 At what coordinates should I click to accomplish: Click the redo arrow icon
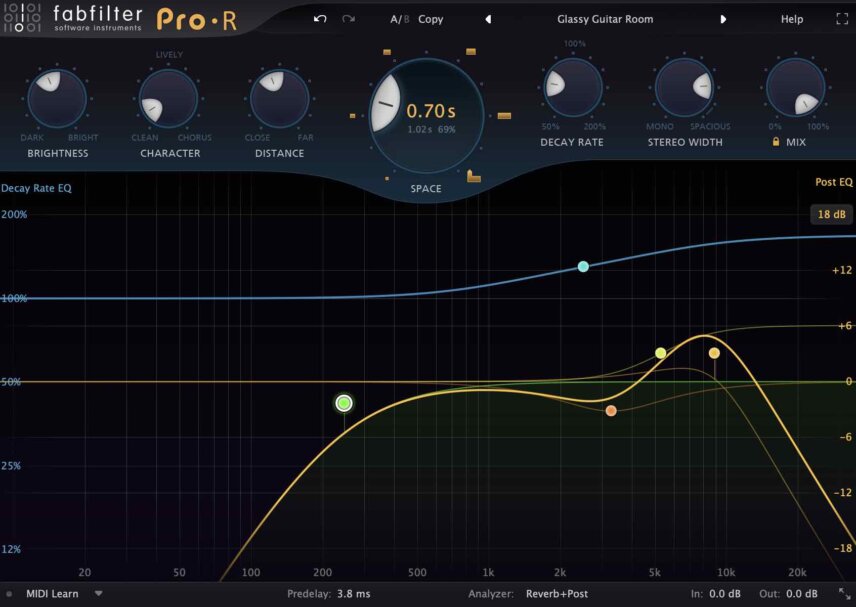(x=348, y=19)
